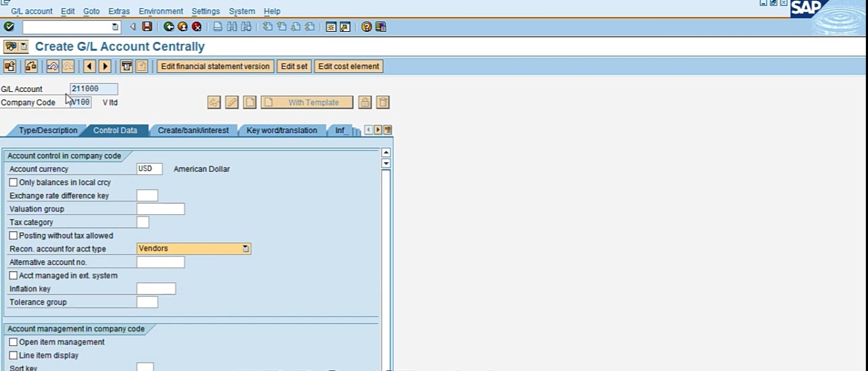Click the green Back arrow icon
Viewport: 868px width, 371px height.
coord(168,27)
